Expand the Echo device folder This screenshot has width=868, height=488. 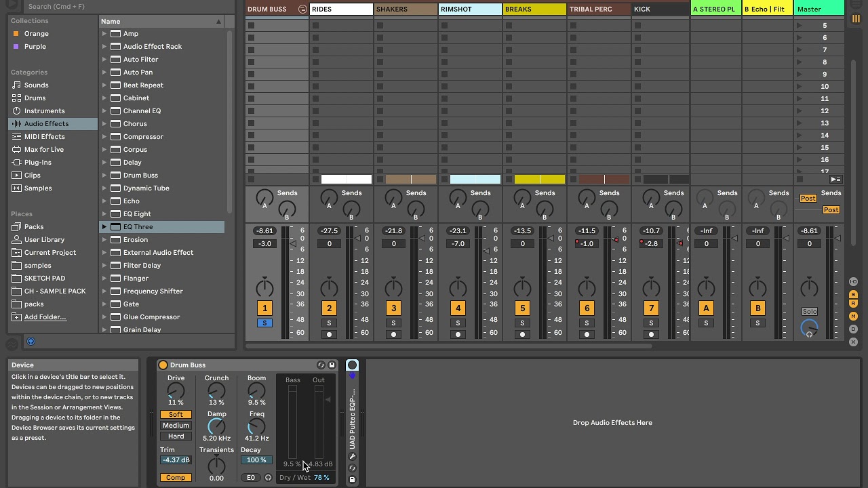click(x=104, y=201)
